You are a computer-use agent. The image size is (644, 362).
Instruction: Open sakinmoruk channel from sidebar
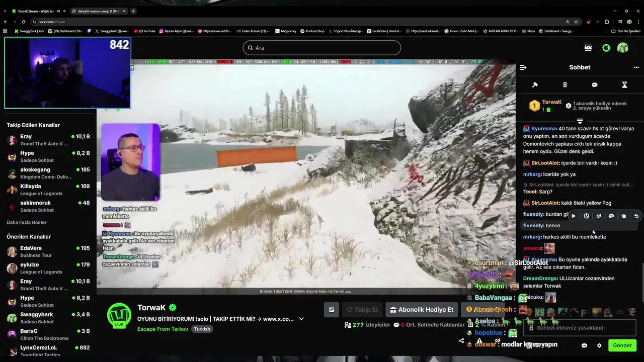coord(48,207)
